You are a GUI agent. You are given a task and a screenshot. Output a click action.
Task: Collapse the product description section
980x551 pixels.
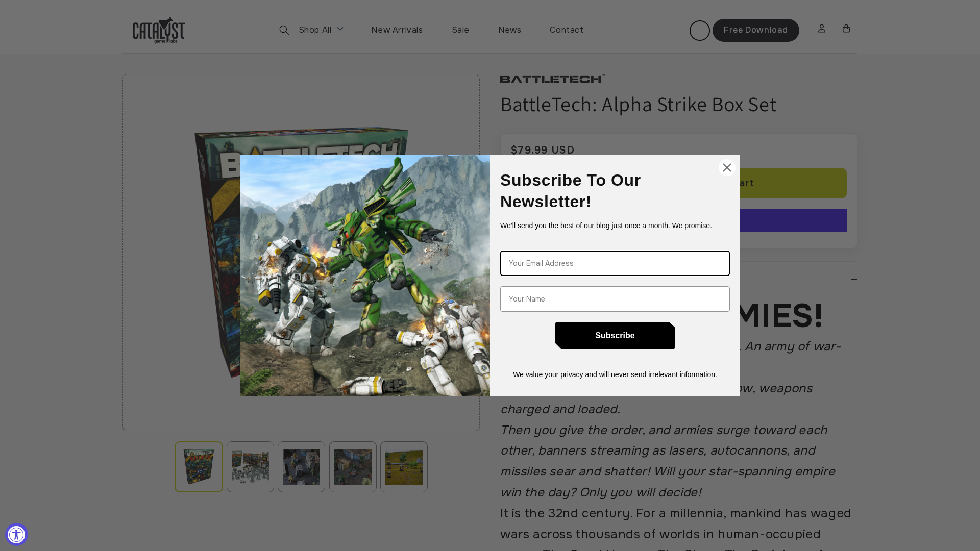854,280
